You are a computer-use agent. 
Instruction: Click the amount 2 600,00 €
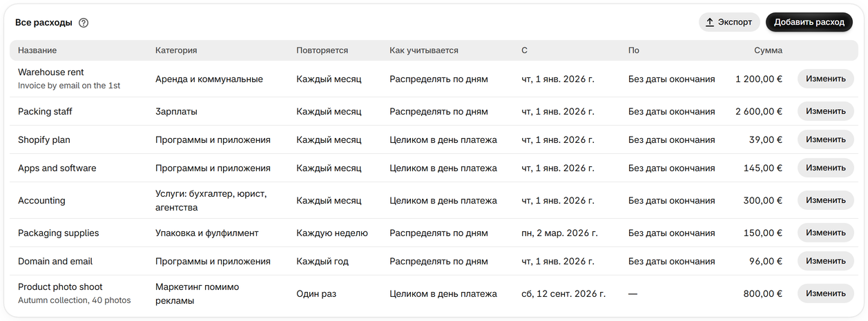(759, 111)
